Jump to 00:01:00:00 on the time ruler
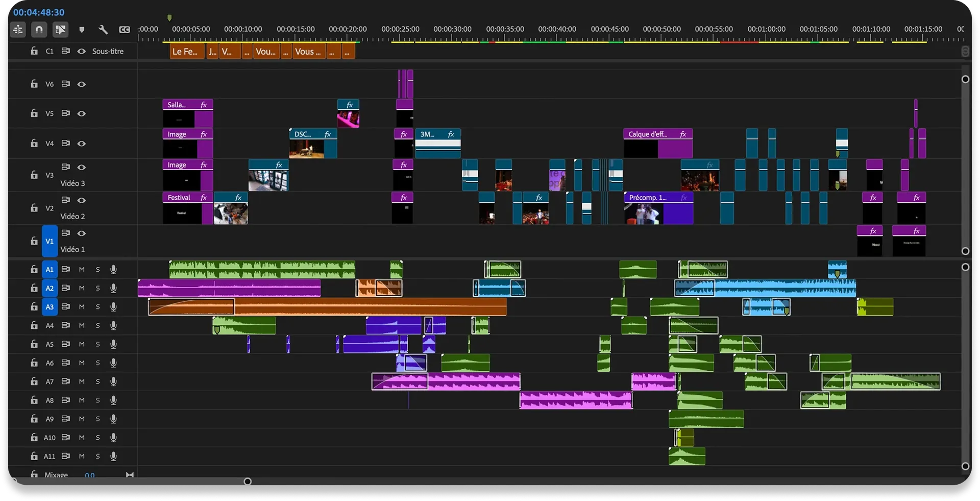The width and height of the screenshot is (980, 501). 766,29
